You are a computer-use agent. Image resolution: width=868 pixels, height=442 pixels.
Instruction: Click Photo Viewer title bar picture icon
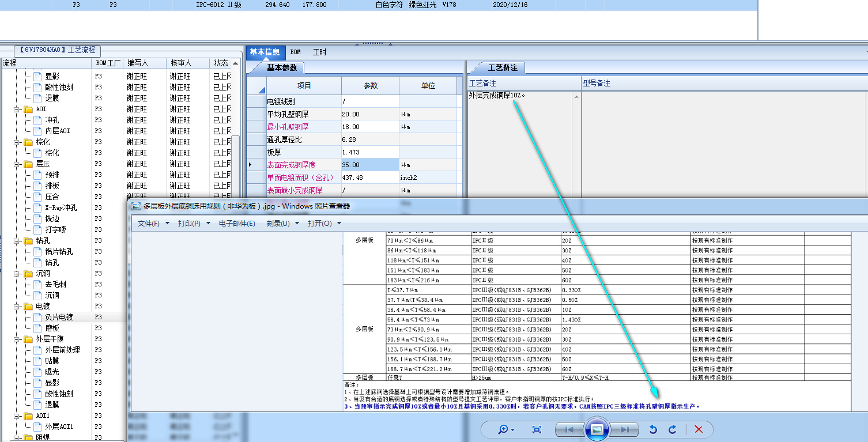(136, 206)
